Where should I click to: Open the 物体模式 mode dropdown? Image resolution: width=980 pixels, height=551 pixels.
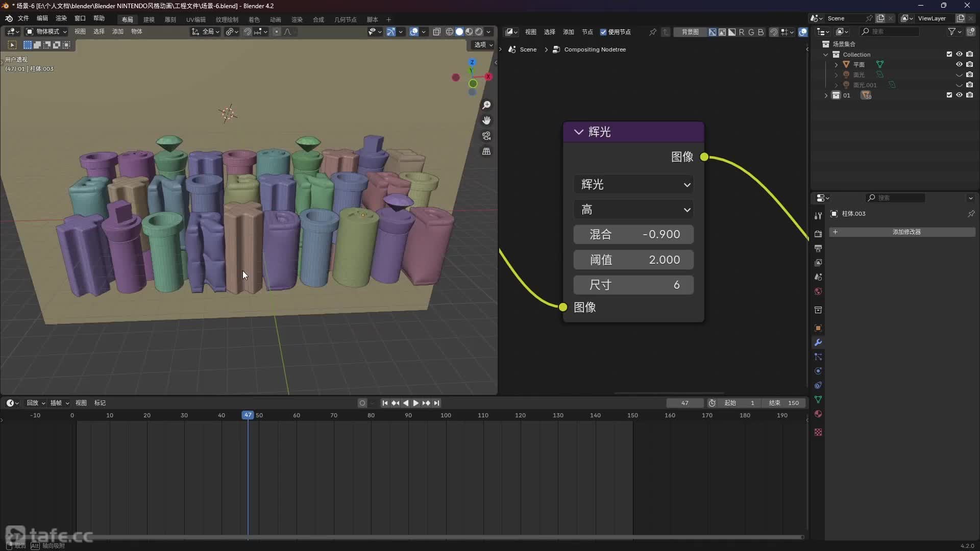click(46, 32)
